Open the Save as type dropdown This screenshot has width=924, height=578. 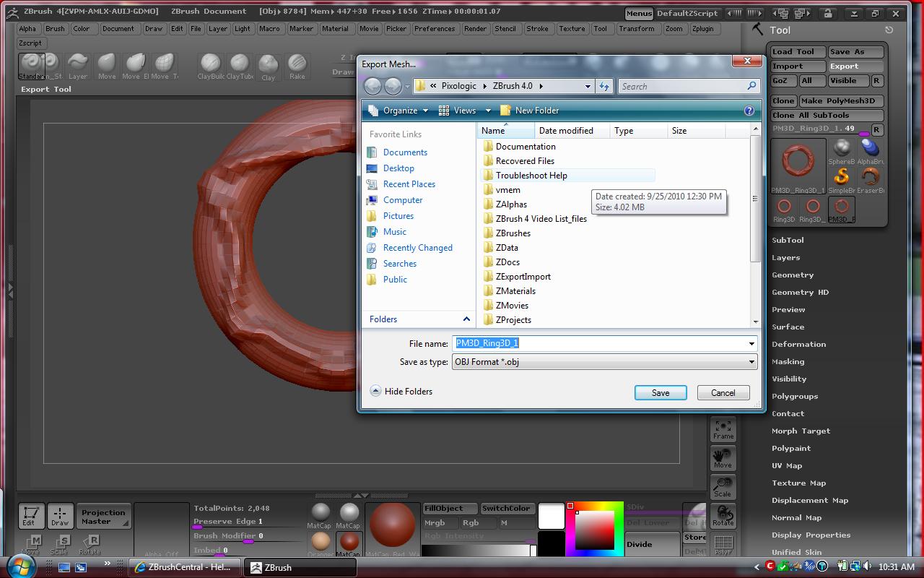(751, 362)
